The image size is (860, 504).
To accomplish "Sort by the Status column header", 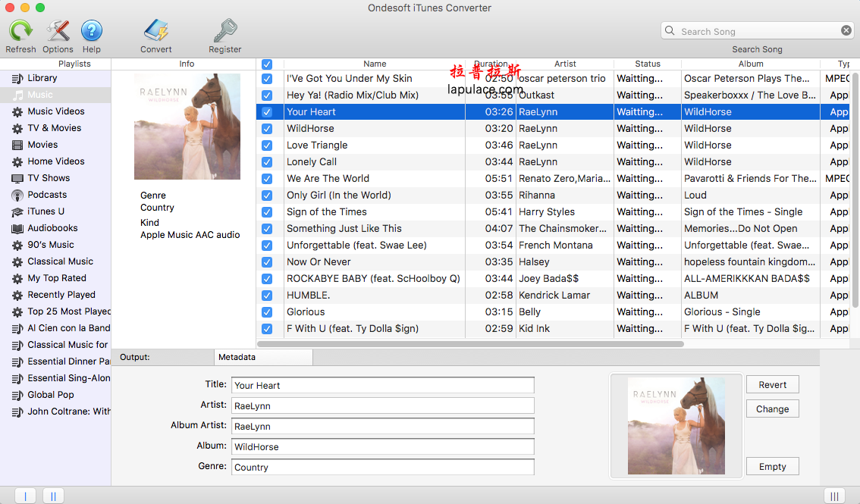I will [648, 64].
